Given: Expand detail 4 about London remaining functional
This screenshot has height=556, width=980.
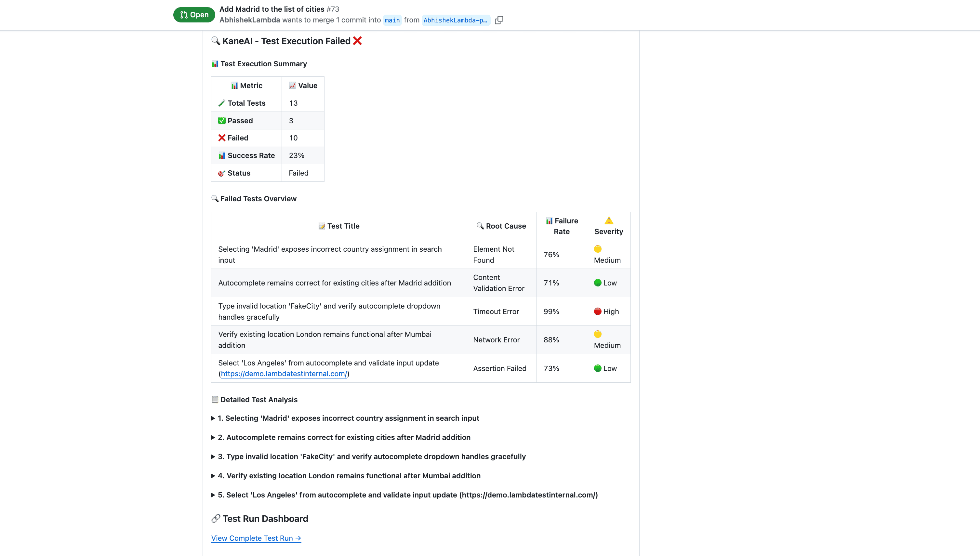Looking at the screenshot, I should click(x=349, y=475).
